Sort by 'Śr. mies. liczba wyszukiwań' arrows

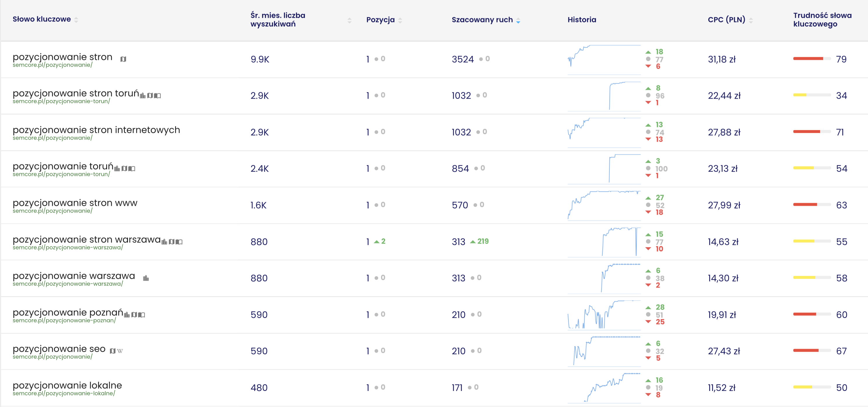coord(349,21)
